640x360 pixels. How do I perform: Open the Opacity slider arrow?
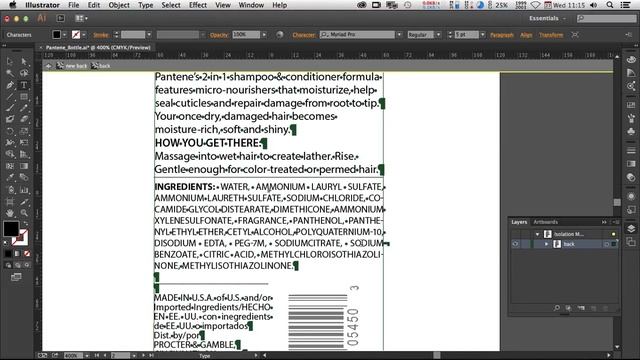point(264,35)
